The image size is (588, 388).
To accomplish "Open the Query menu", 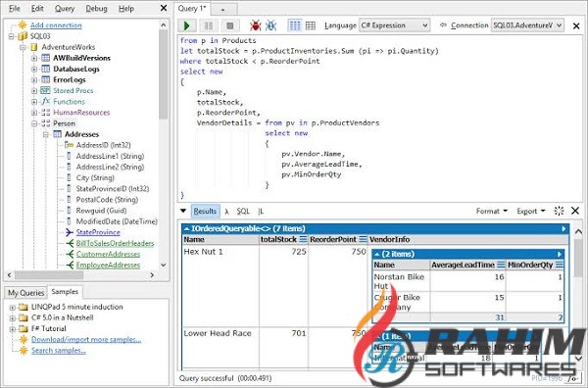I will [x=65, y=8].
